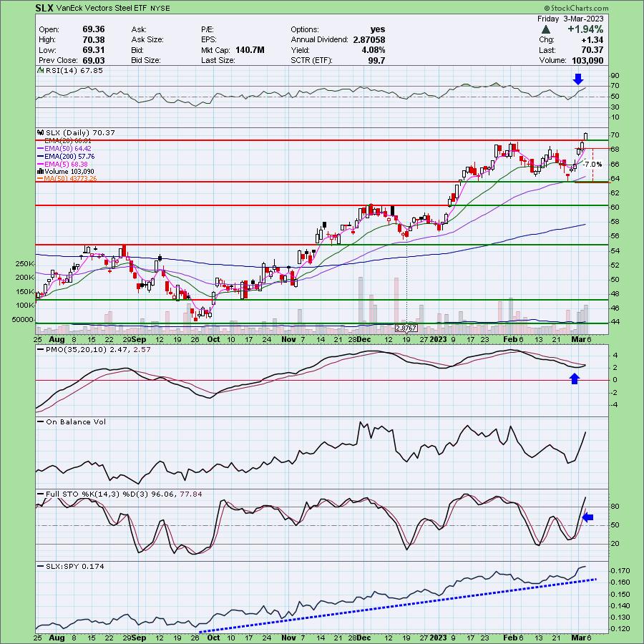Click the MA(50) 43773.26 volume average legend
This screenshot has height=644, width=644.
tap(71, 179)
